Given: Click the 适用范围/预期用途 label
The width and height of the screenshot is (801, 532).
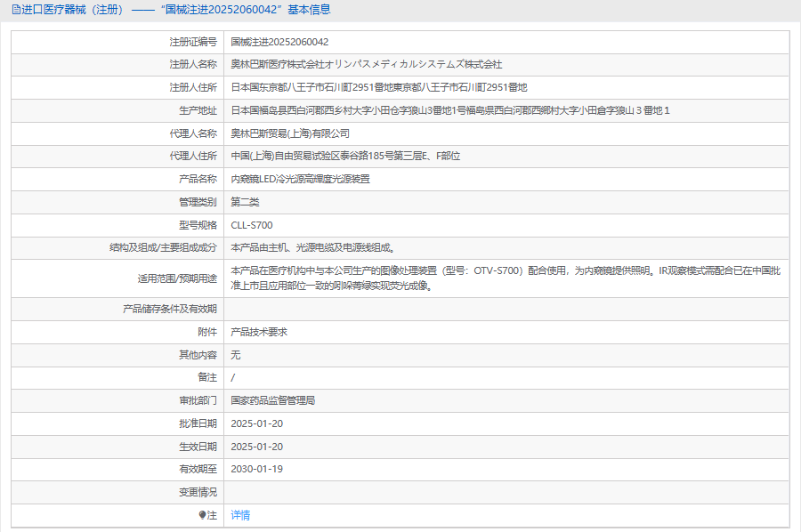Looking at the screenshot, I should click(177, 278).
